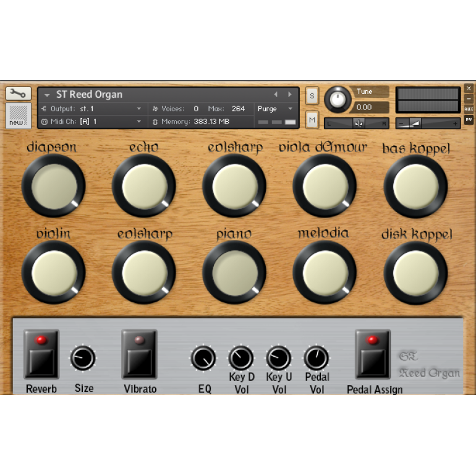476x476 pixels.
Task: Click the AUX button
Action: pyautogui.click(x=469, y=109)
